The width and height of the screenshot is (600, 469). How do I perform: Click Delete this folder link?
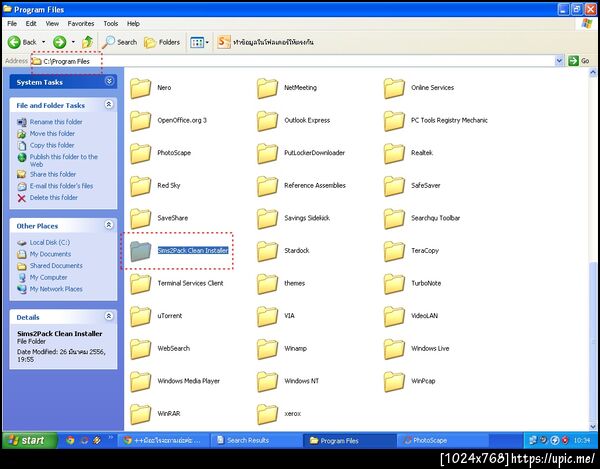point(54,198)
